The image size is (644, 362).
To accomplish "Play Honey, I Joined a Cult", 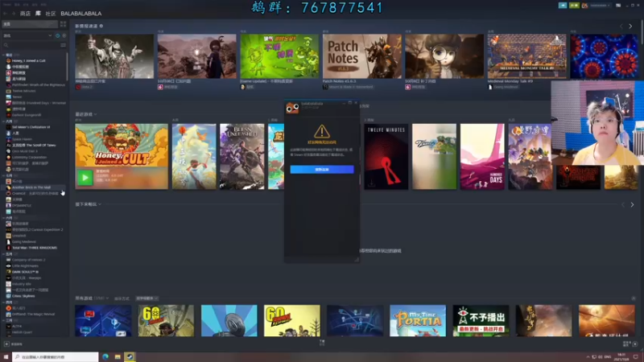I will pos(85,178).
